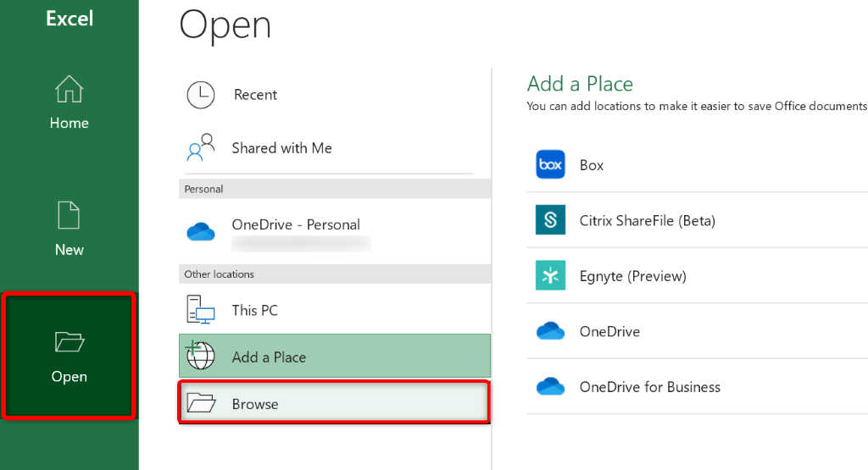Image resolution: width=868 pixels, height=470 pixels.
Task: Click the This PC computer icon
Action: click(201, 311)
